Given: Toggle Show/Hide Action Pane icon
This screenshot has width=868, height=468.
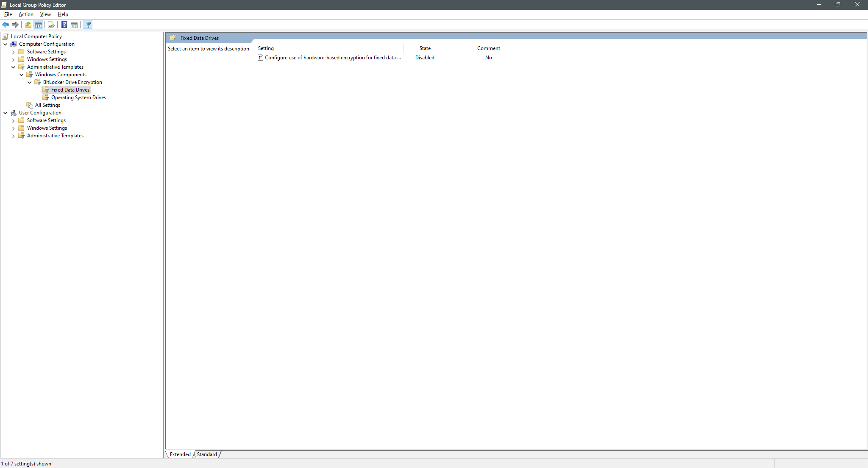Looking at the screenshot, I should [74, 25].
